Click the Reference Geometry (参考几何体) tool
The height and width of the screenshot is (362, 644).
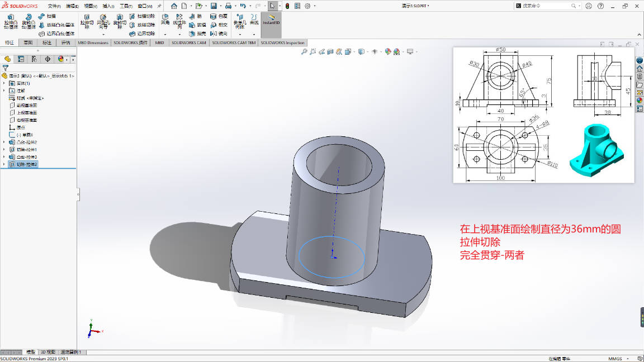[239, 21]
